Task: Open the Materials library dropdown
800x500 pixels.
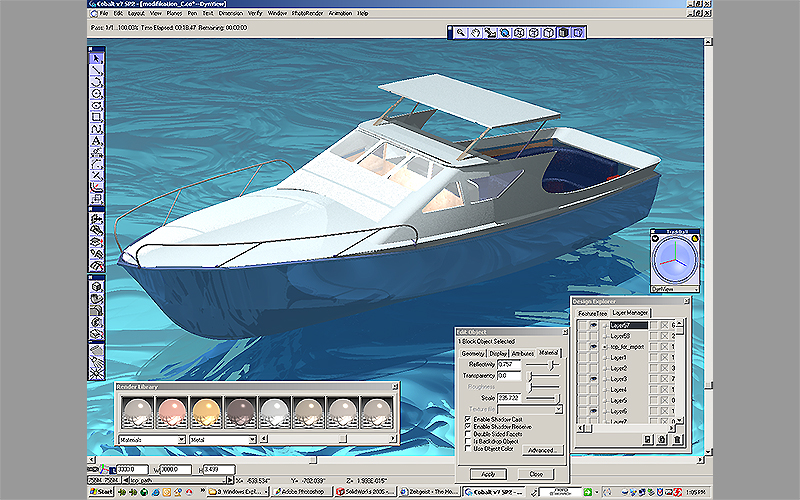Action: pyautogui.click(x=181, y=439)
